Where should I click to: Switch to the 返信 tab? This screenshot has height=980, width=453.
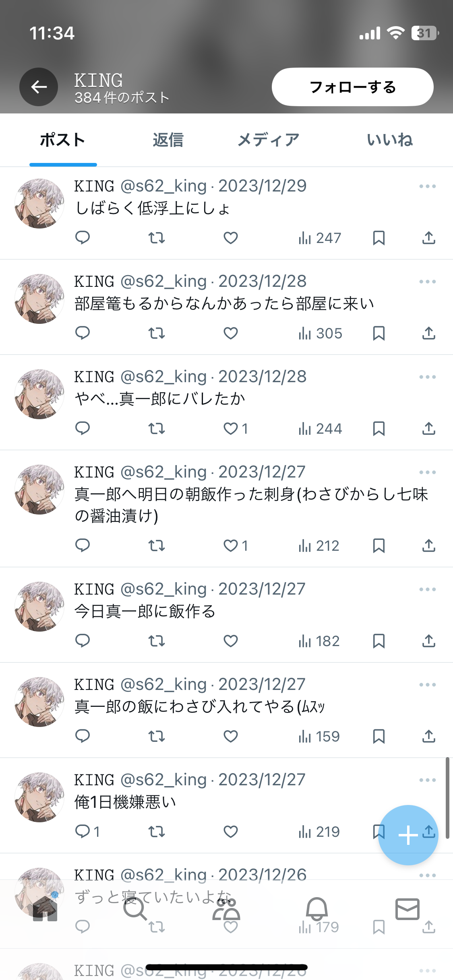pos(168,140)
